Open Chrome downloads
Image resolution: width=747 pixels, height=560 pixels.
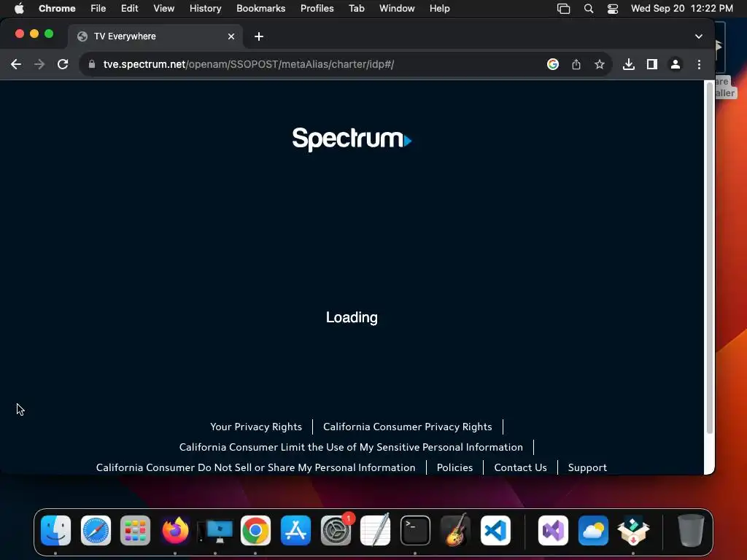[x=628, y=64]
